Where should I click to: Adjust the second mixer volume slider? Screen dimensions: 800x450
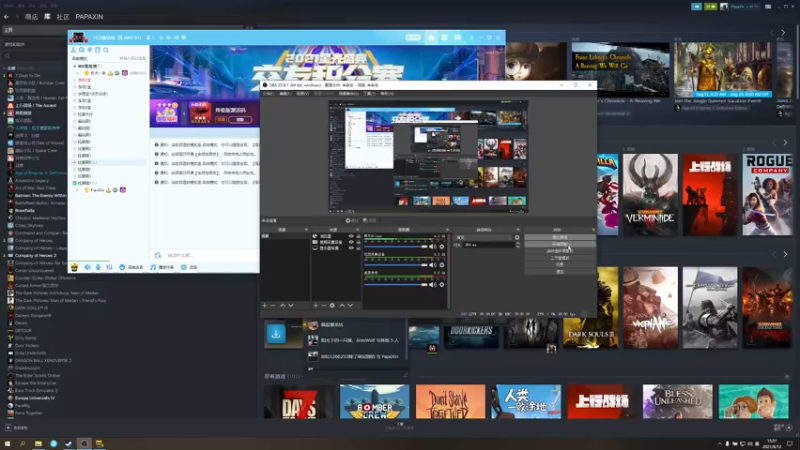click(396, 265)
